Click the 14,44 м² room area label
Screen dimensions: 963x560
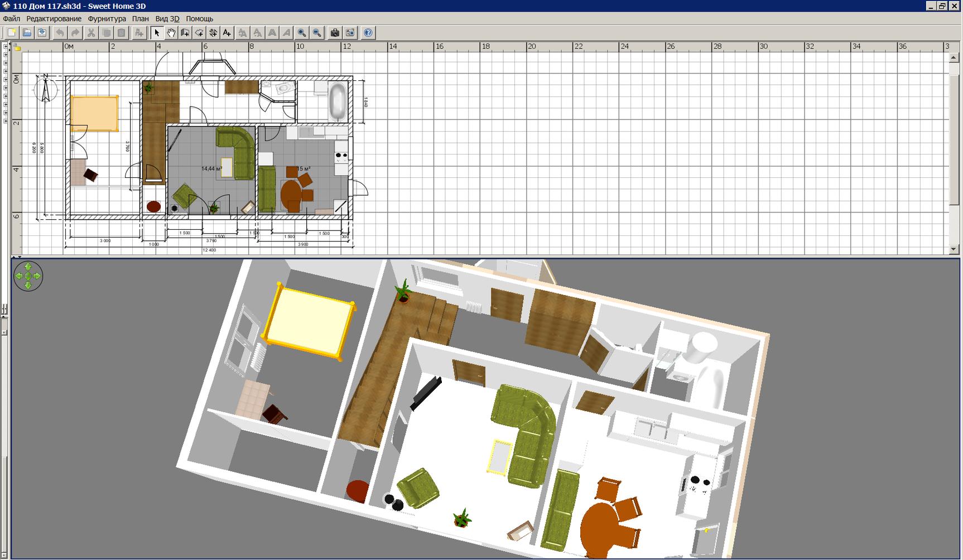pyautogui.click(x=211, y=168)
